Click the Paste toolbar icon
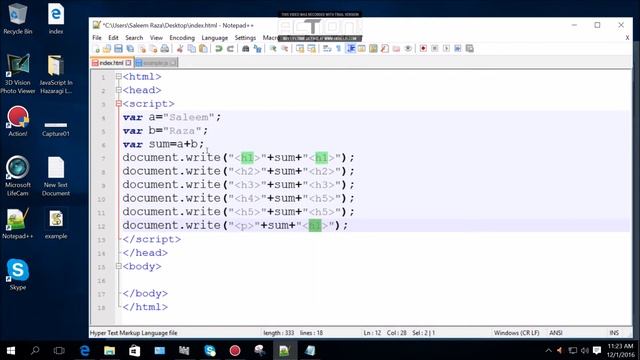 (x=203, y=49)
